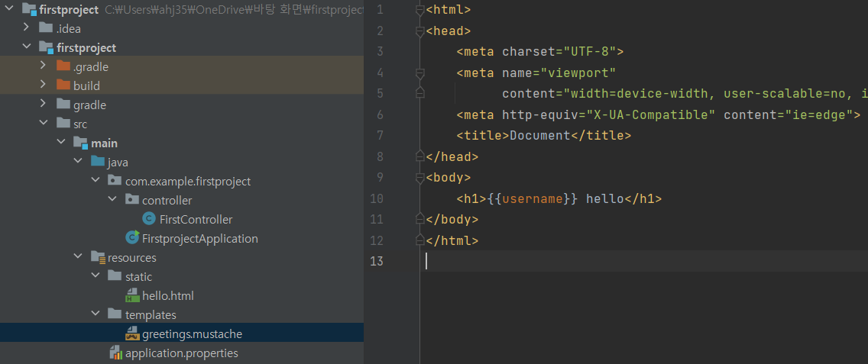Image resolution: width=868 pixels, height=364 pixels.
Task: Click the FirstController class icon
Action: tap(148, 219)
